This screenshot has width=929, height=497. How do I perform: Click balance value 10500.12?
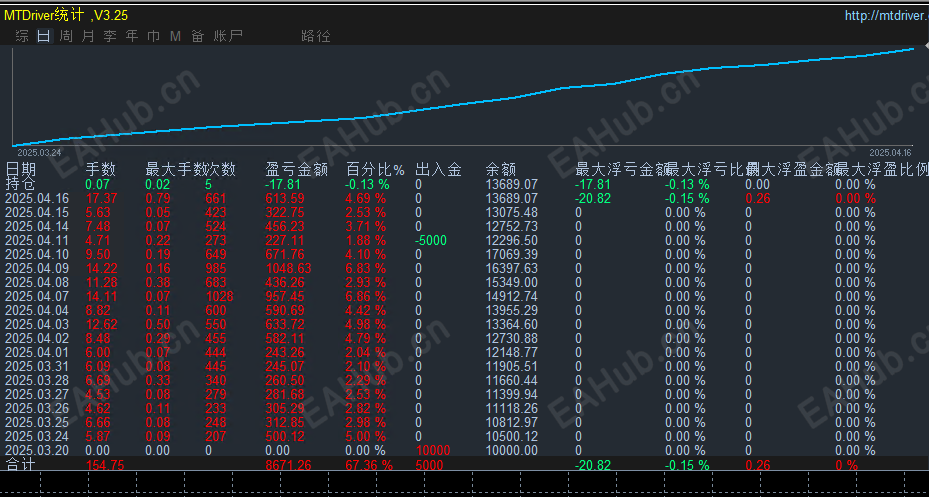pos(511,437)
